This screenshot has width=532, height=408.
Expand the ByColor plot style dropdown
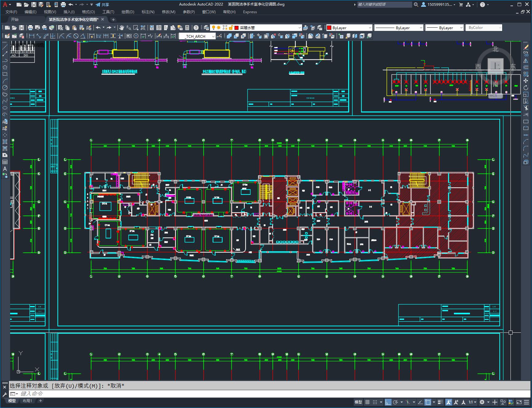click(484, 28)
